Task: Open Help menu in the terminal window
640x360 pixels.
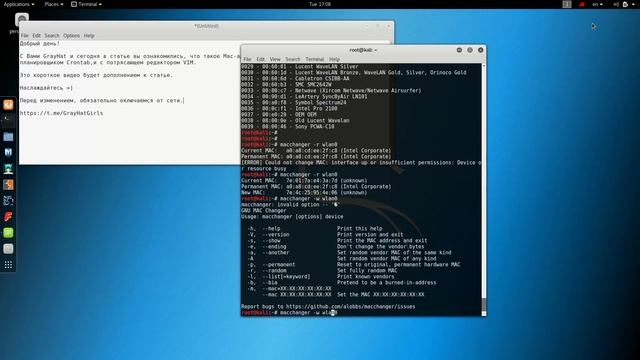Action: point(334,59)
